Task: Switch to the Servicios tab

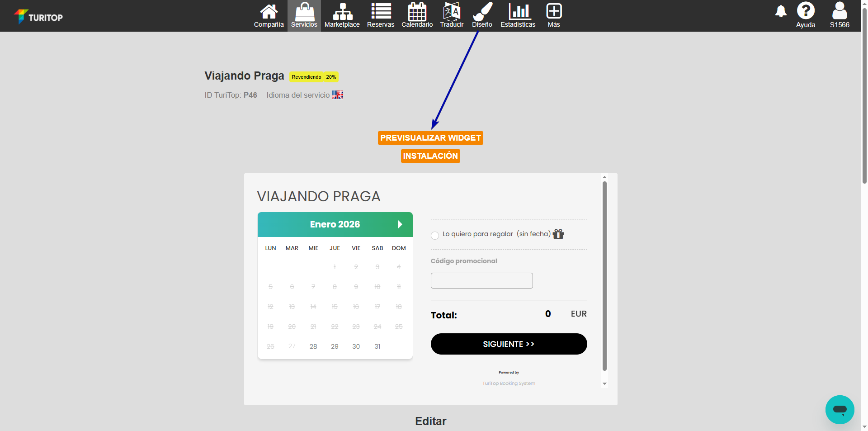Action: tap(304, 16)
